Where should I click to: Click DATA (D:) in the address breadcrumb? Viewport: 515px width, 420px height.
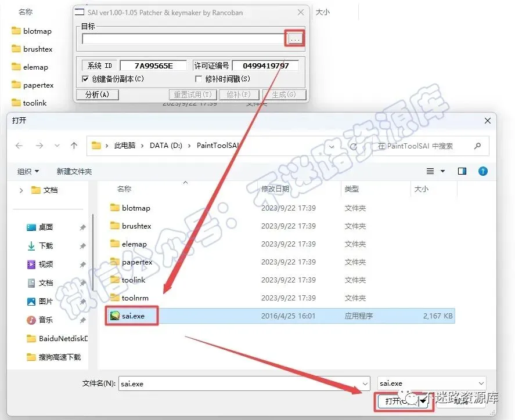pos(166,146)
